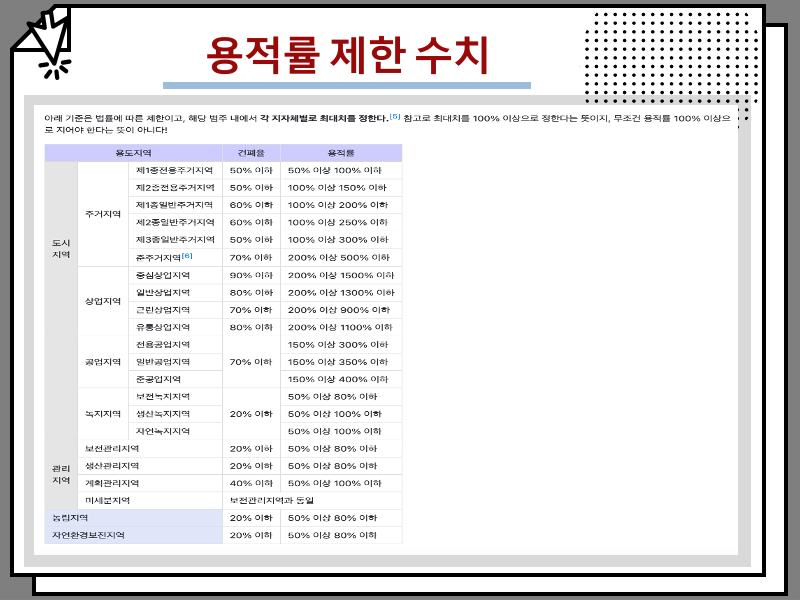The height and width of the screenshot is (600, 800).
Task: Select the '제2종전용주거지역' row label
Action: coord(175,188)
